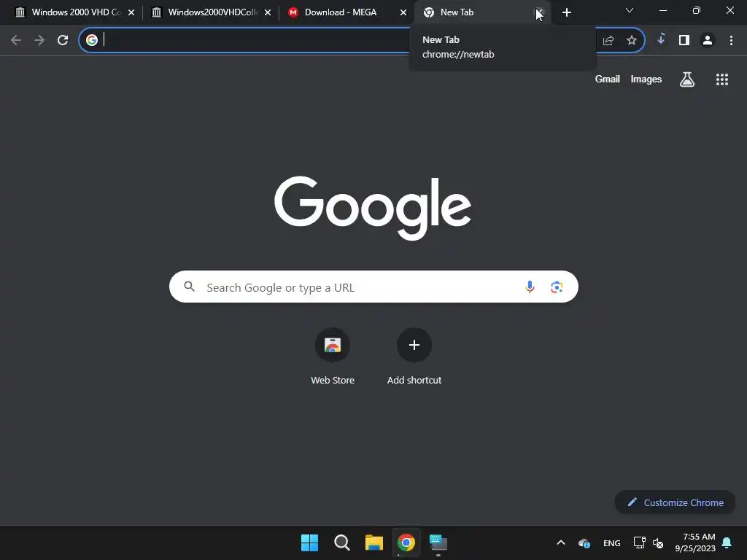This screenshot has height=560, width=747.
Task: Close the Download - MEGA tab
Action: click(x=403, y=12)
